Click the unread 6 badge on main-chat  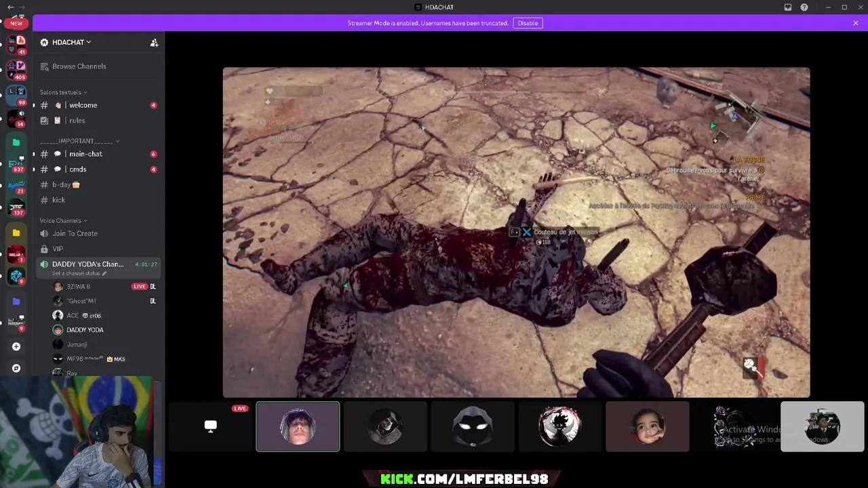click(153, 154)
